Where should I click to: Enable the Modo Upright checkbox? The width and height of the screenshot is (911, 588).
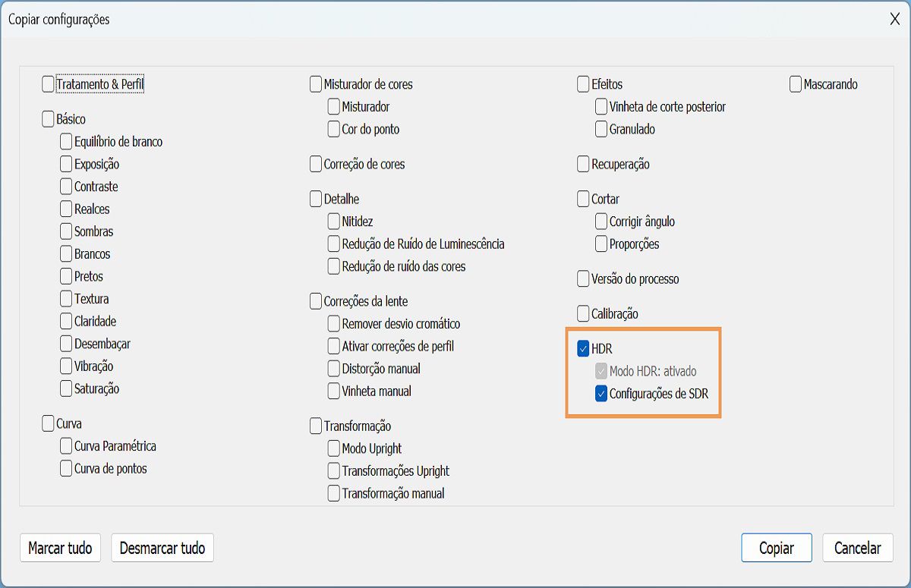(333, 448)
